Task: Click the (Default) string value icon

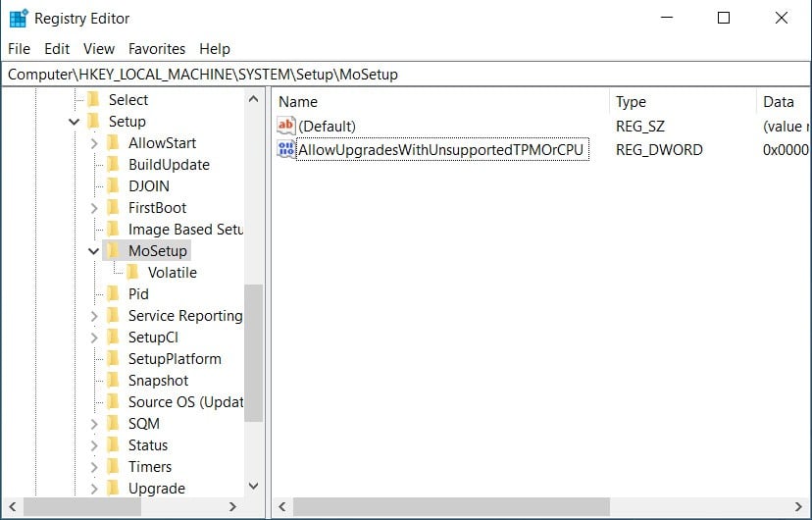Action: 286,126
